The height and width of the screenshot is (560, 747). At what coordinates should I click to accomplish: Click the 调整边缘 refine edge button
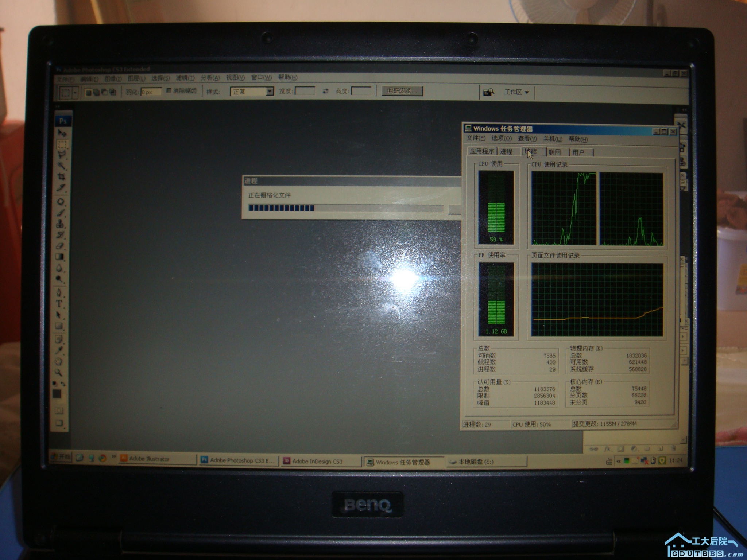point(402,91)
